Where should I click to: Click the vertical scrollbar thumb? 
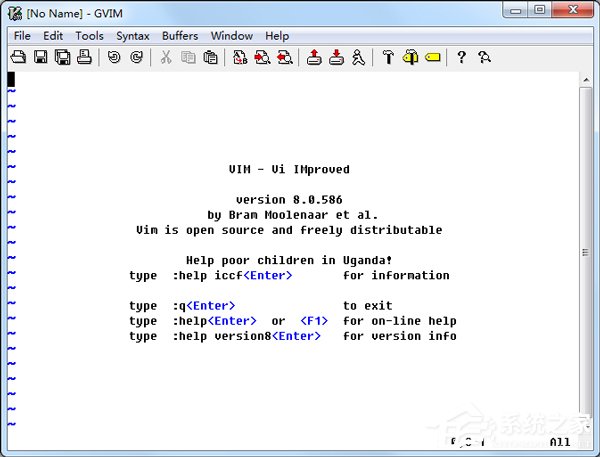[585, 252]
